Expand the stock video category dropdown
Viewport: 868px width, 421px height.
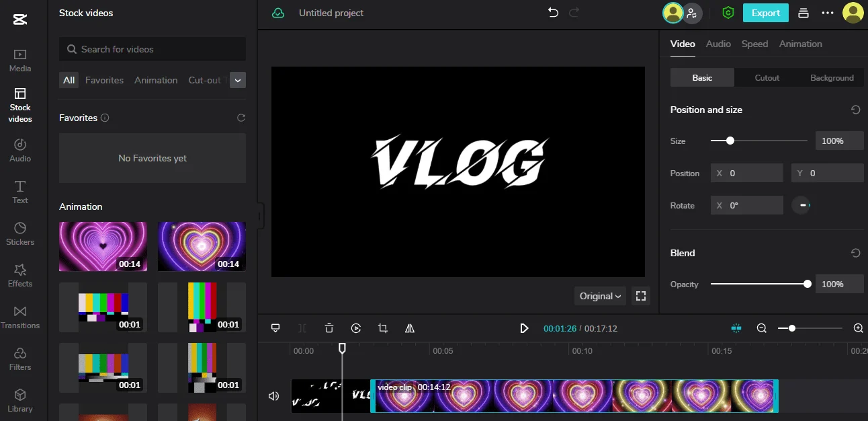[x=238, y=80]
